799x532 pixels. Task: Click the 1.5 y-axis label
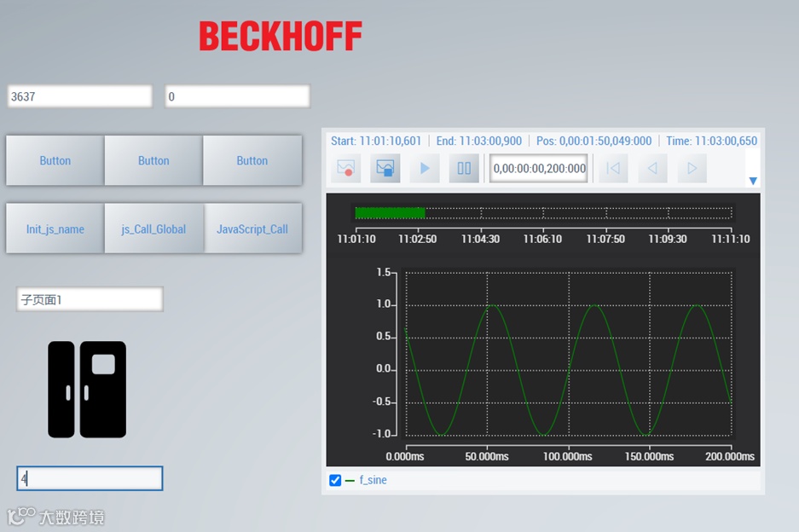coord(383,273)
